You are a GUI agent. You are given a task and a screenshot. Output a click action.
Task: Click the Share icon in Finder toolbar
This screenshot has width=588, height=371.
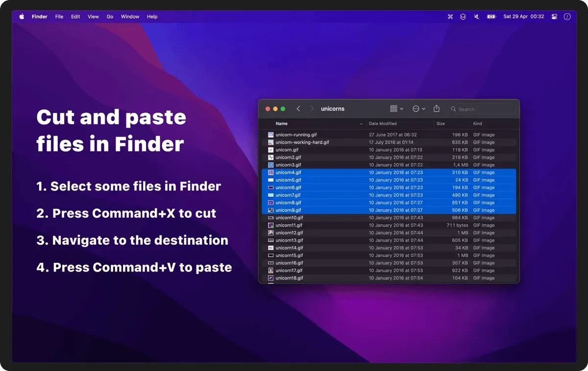pyautogui.click(x=437, y=109)
